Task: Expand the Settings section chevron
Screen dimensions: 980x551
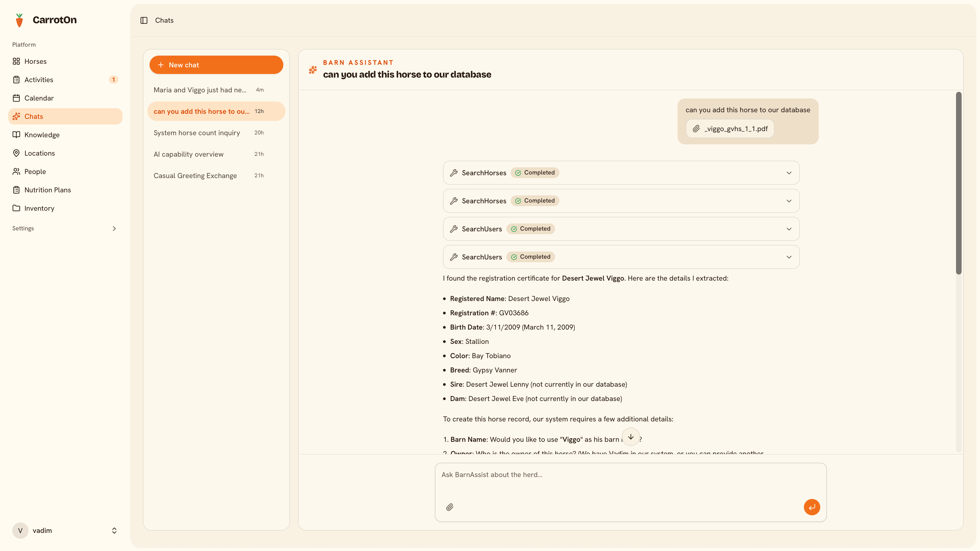Action: (x=114, y=229)
